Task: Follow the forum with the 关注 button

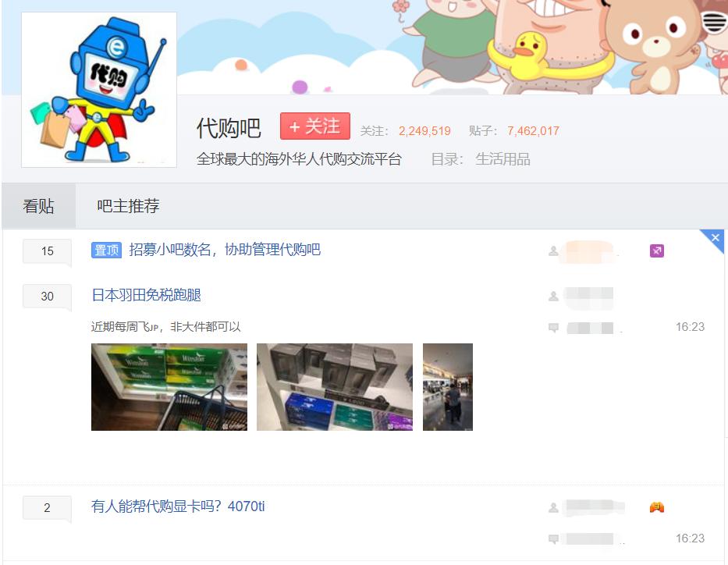Action: (314, 126)
